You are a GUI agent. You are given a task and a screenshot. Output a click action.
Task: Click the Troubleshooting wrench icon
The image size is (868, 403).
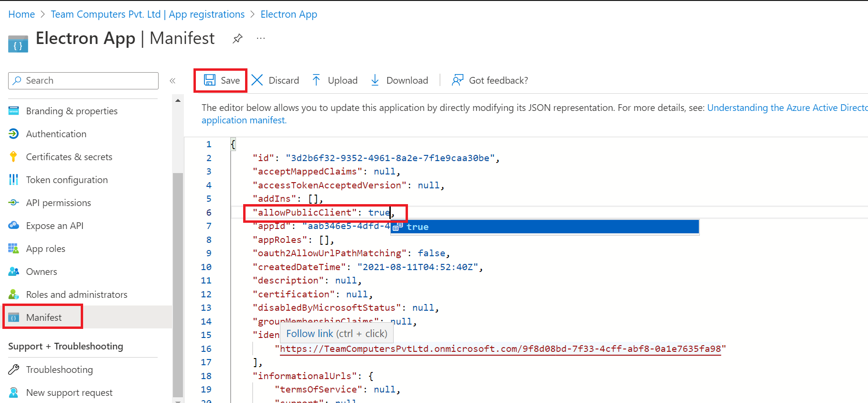[x=14, y=370]
